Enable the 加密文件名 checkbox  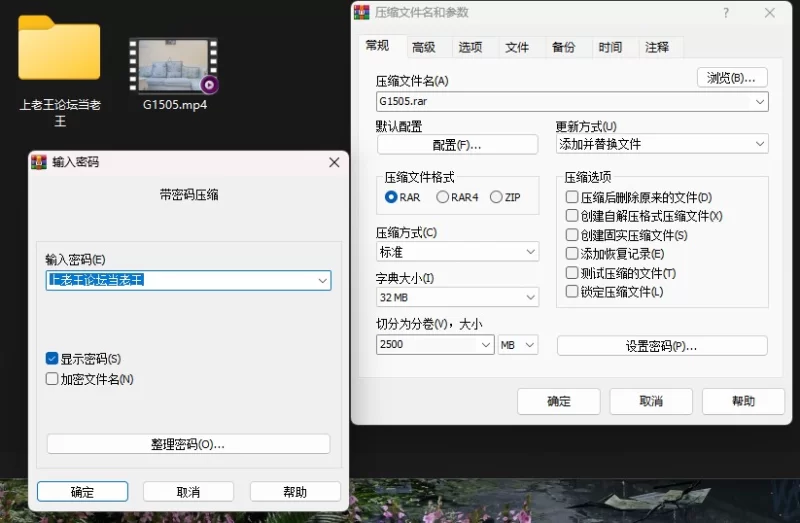[x=52, y=379]
